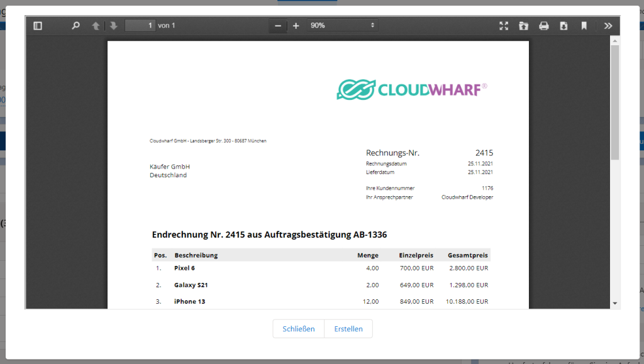Toggle the PDF sidebar panel
This screenshot has height=364, width=644.
click(x=38, y=26)
